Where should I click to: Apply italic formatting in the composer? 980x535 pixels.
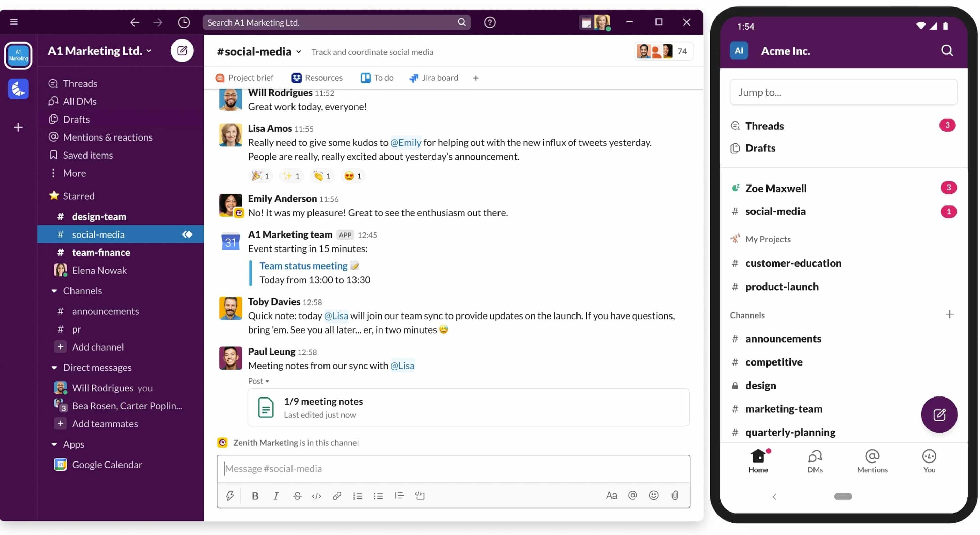(276, 496)
